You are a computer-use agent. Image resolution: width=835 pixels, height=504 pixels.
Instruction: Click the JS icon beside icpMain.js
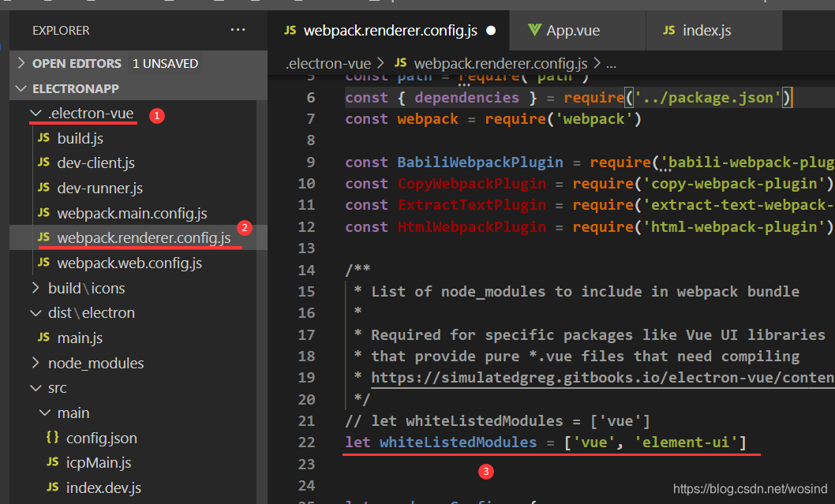coord(52,462)
